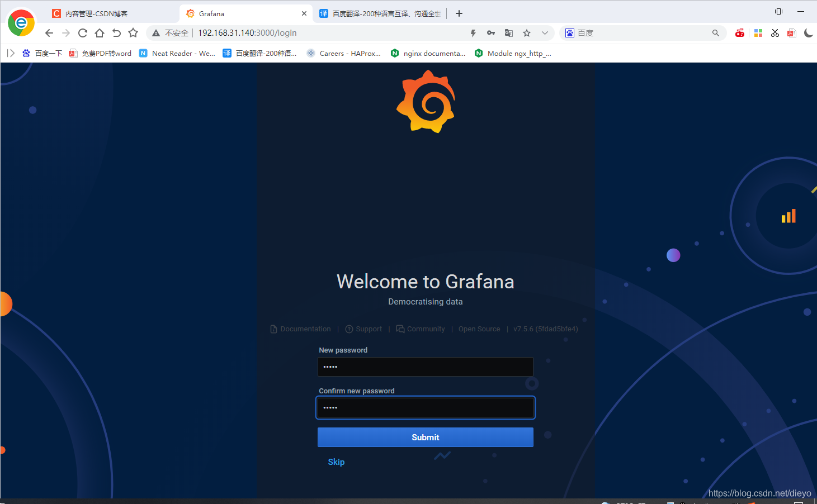Open the nginx documenta bookmark
The image size is (817, 504).
[428, 53]
